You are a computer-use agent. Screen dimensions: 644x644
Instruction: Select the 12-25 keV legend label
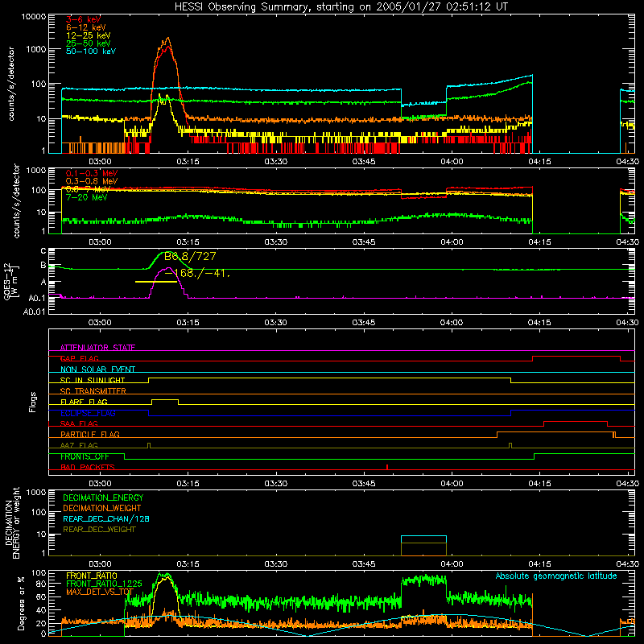coord(88,35)
